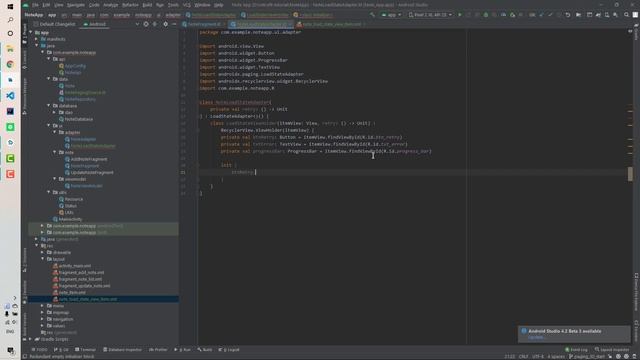Open the Layout Inspector button
Screen dimensions: 640x360
612,350
